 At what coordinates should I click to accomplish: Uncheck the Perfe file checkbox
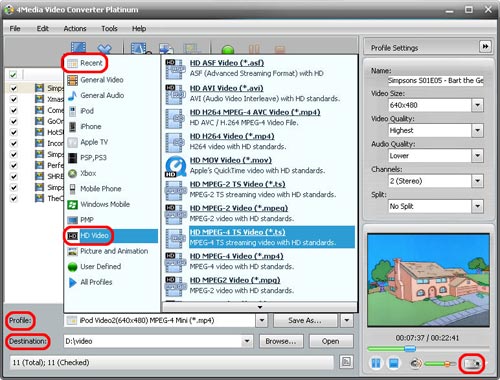pos(13,165)
